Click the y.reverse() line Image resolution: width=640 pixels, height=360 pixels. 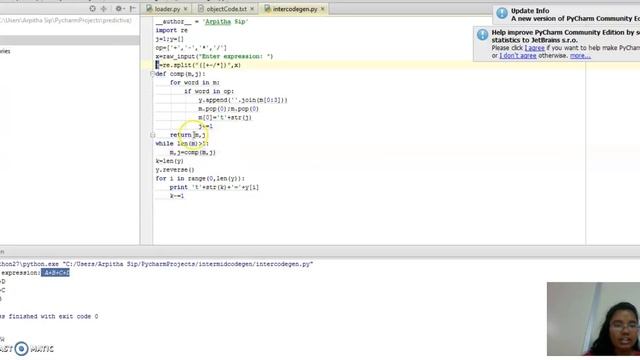[175, 170]
